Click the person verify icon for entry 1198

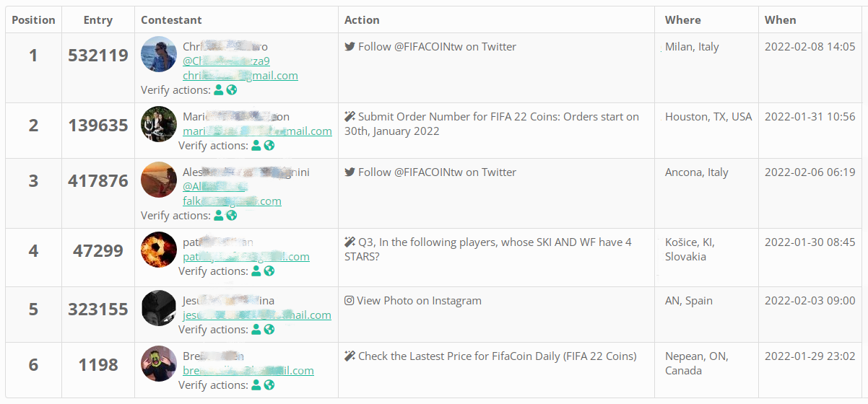(x=256, y=385)
